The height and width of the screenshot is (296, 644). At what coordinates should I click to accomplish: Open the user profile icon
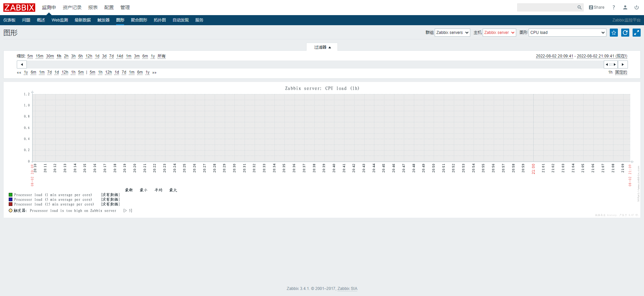click(625, 7)
